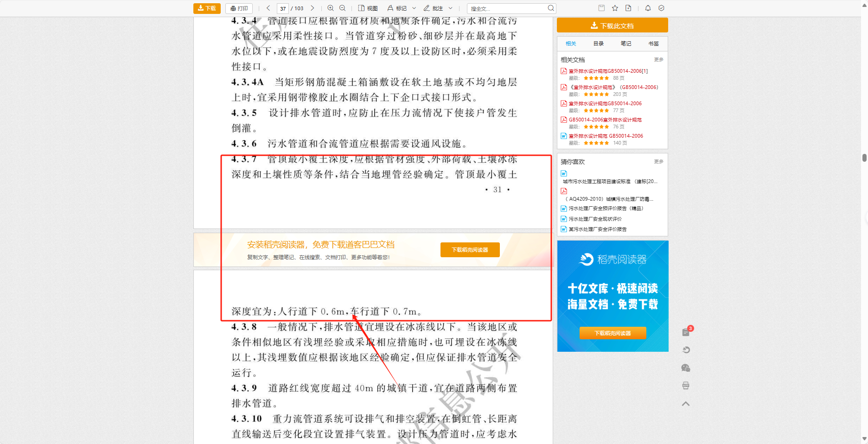Expand the 标记 dropdown arrow
This screenshot has height=444, width=868.
[x=414, y=8]
